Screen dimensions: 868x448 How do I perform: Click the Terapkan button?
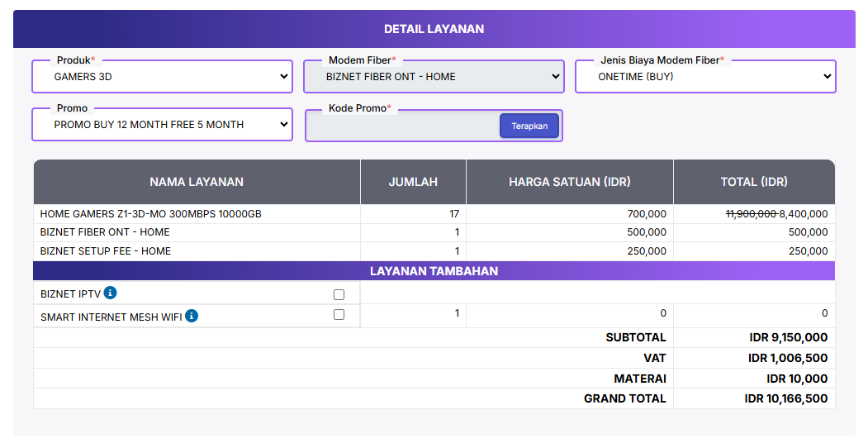(x=529, y=126)
